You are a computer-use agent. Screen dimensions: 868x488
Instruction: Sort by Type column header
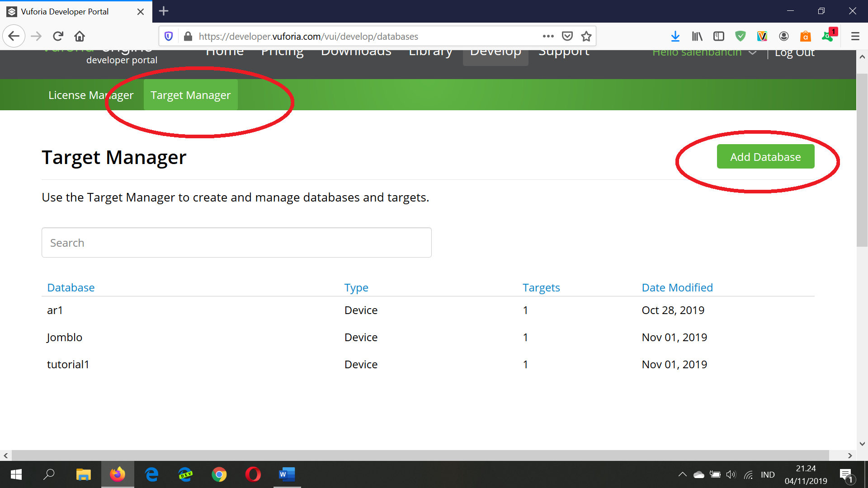pyautogui.click(x=356, y=287)
